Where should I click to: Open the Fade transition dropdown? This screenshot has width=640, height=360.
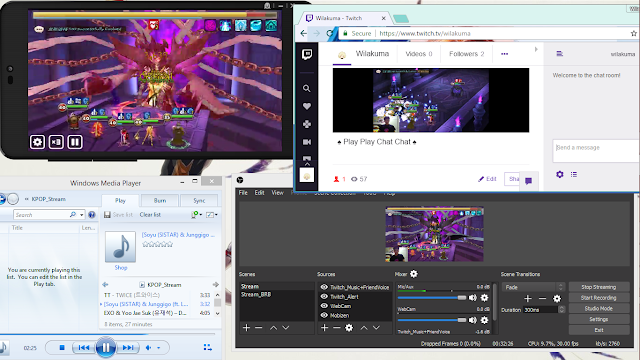coord(533,287)
